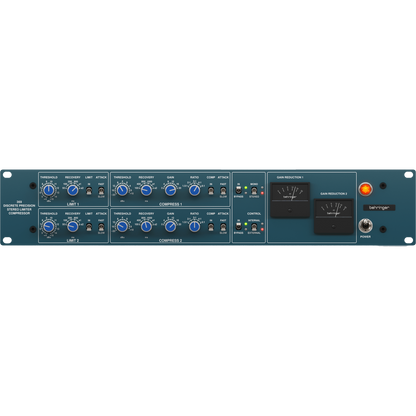Flip the Power toggle switch
Image resolution: width=416 pixels, height=416 pixels.
point(365,226)
